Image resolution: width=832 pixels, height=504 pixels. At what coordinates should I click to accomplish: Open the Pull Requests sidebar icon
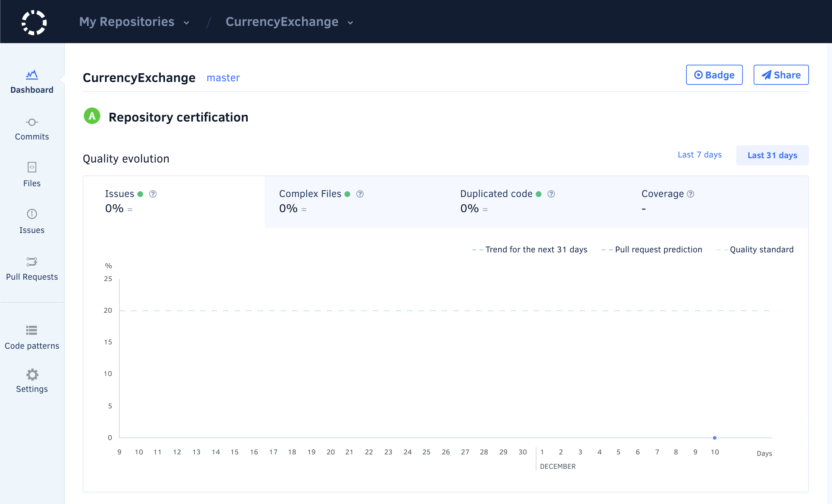pos(32,261)
